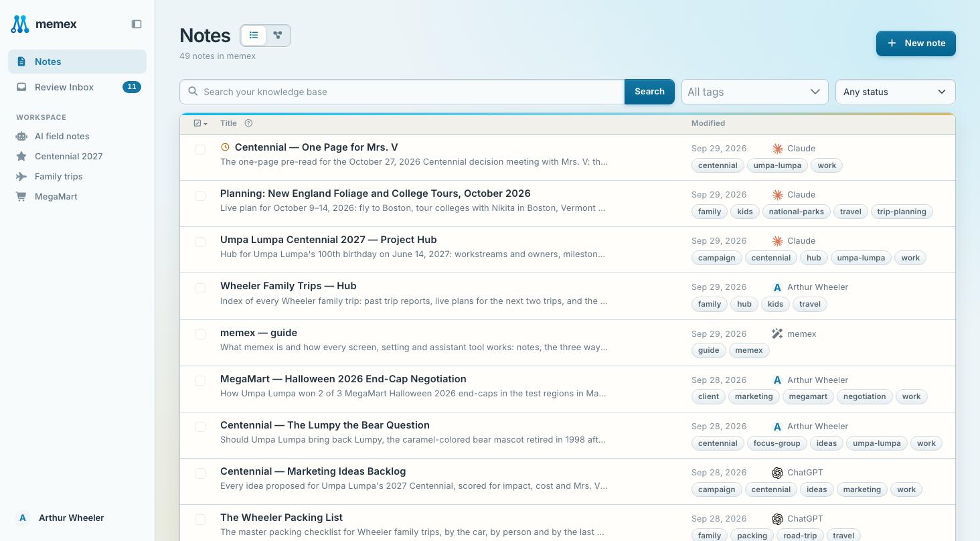Screen dimensions: 980x541
Task: Open Review Inbox in the sidebar
Action: click(x=78, y=87)
